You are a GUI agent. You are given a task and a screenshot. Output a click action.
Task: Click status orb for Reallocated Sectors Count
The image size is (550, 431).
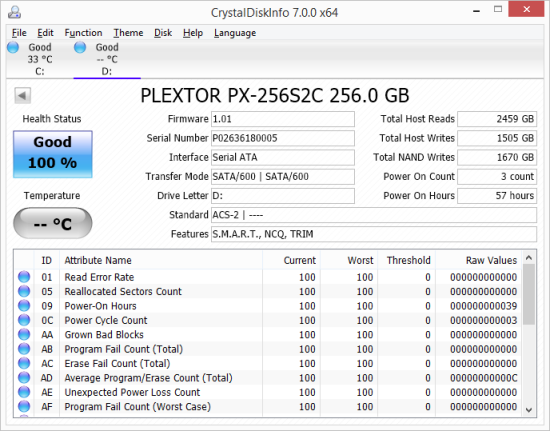click(x=24, y=291)
